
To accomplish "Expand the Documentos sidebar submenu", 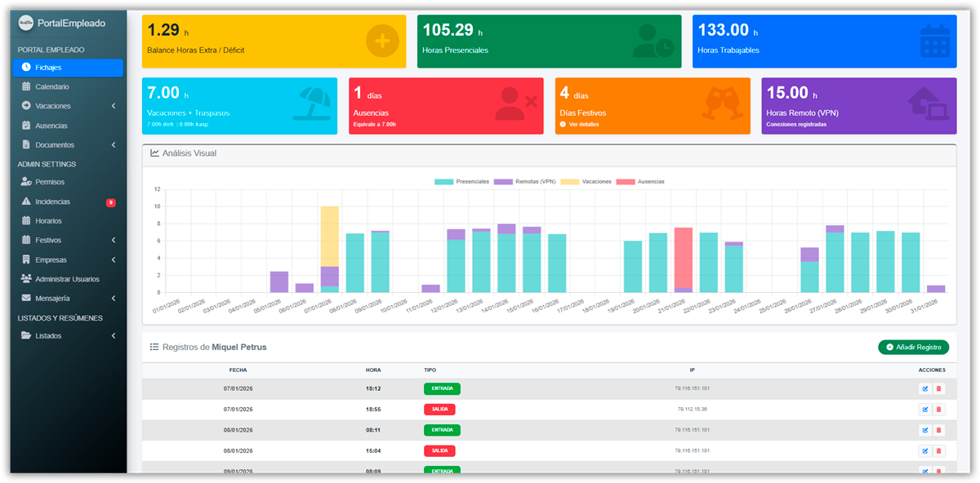I will coord(114,145).
